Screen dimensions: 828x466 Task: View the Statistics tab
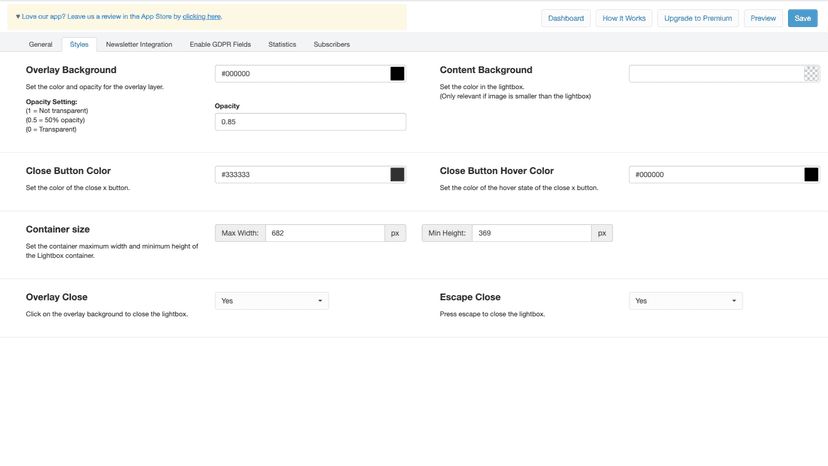pos(282,44)
